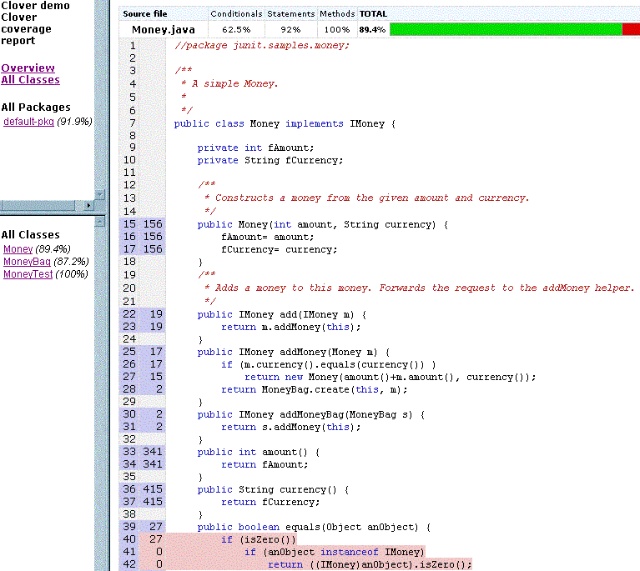This screenshot has height=571, width=640.
Task: Select the Money class link
Action: click(17, 249)
